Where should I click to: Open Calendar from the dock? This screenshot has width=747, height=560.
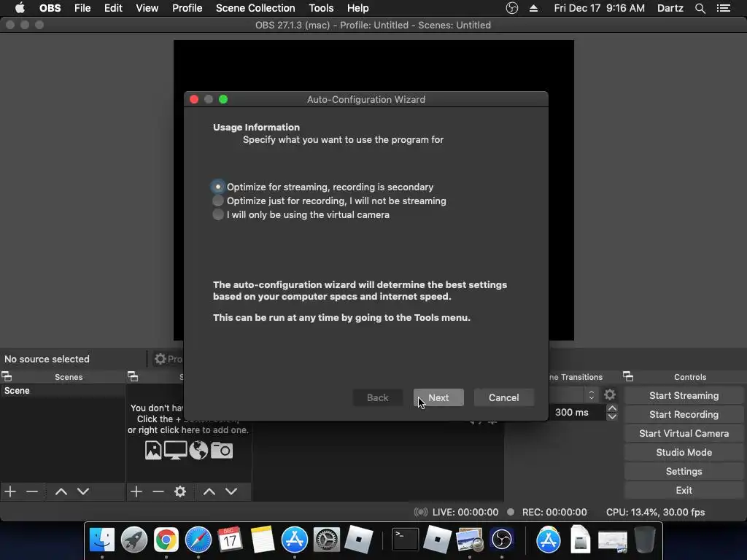click(230, 540)
